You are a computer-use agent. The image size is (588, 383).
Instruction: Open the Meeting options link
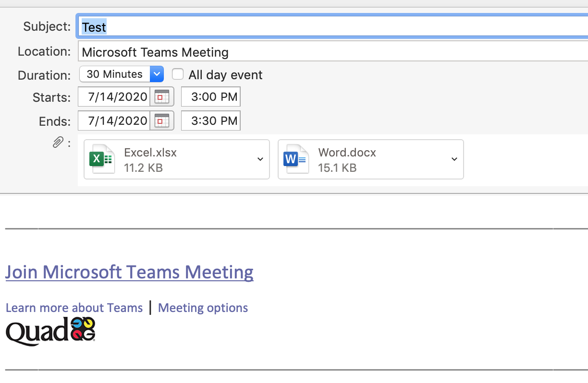pos(203,308)
